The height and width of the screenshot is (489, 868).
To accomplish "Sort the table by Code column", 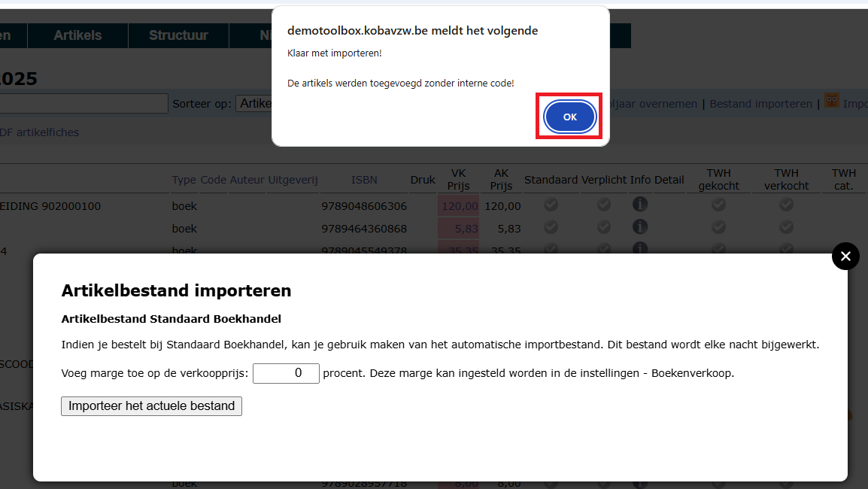I will pyautogui.click(x=213, y=180).
